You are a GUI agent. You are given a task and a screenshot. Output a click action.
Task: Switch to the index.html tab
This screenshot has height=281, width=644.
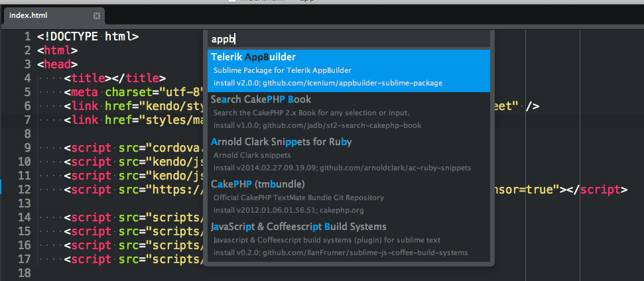pyautogui.click(x=52, y=16)
